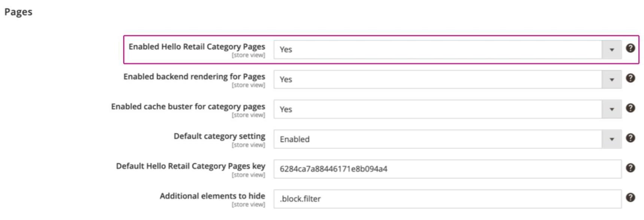
Task: Click 'Default Hello Retail Category Pages key' label
Action: tap(190, 166)
